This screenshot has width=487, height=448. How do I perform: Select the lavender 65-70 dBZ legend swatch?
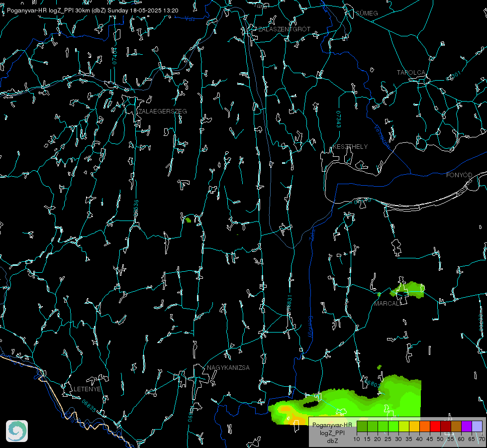pyautogui.click(x=477, y=426)
